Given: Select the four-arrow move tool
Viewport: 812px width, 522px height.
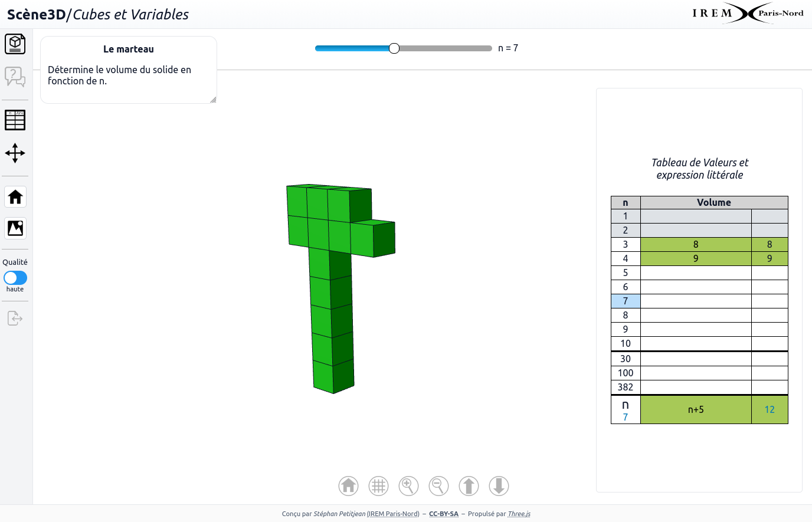Looking at the screenshot, I should [15, 153].
